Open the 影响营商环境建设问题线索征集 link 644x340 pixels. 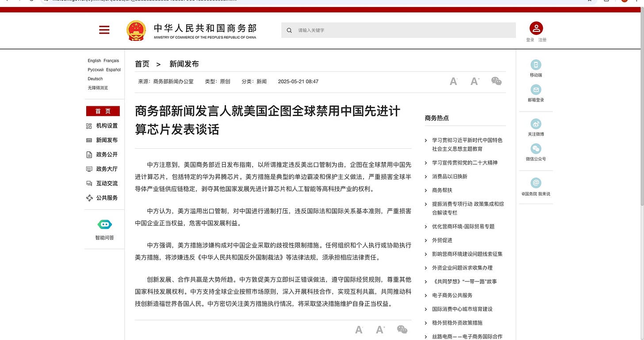pos(468,254)
